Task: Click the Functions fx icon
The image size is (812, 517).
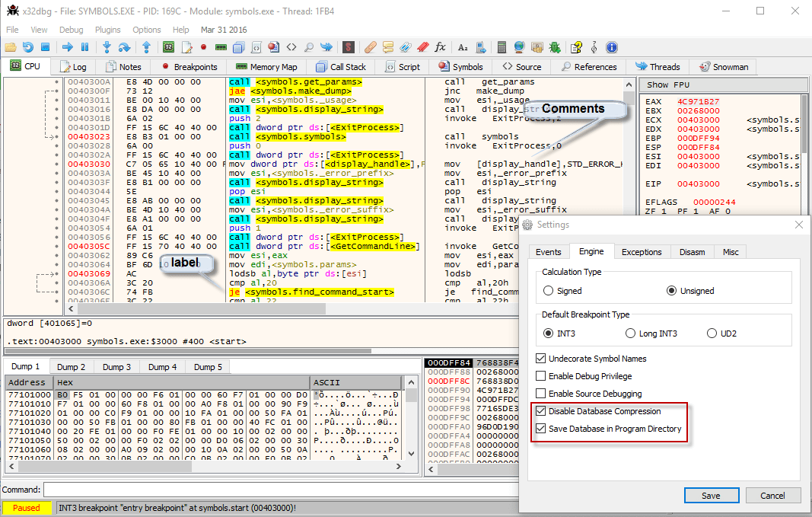Action: (x=440, y=47)
